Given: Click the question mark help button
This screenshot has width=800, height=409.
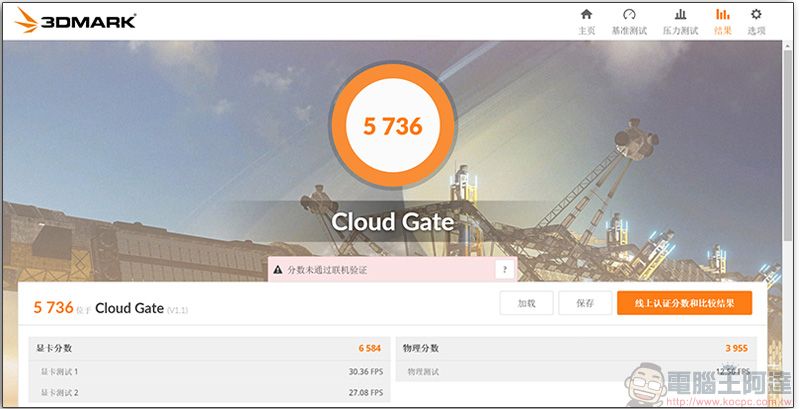Looking at the screenshot, I should click(505, 270).
